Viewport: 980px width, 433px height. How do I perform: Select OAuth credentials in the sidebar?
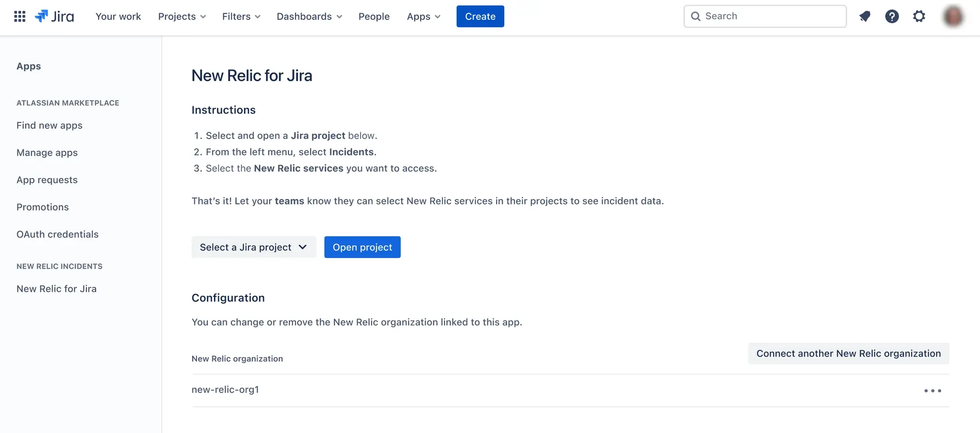[57, 234]
